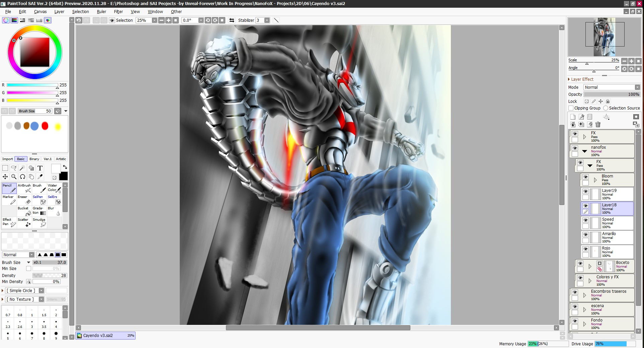The image size is (644, 348).
Task: Open the zoom percentage dropdown at 25%
Action: tap(154, 20)
